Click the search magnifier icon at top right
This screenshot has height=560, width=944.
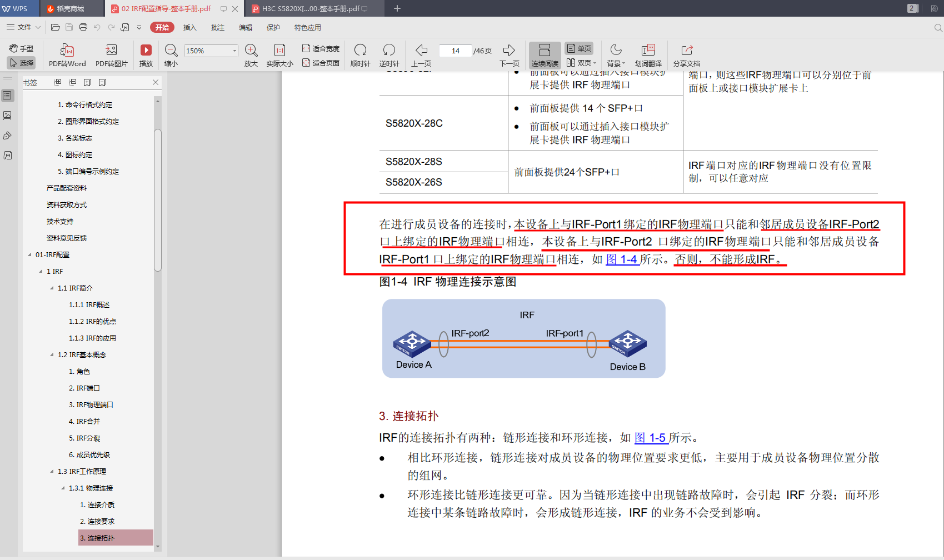tap(938, 28)
